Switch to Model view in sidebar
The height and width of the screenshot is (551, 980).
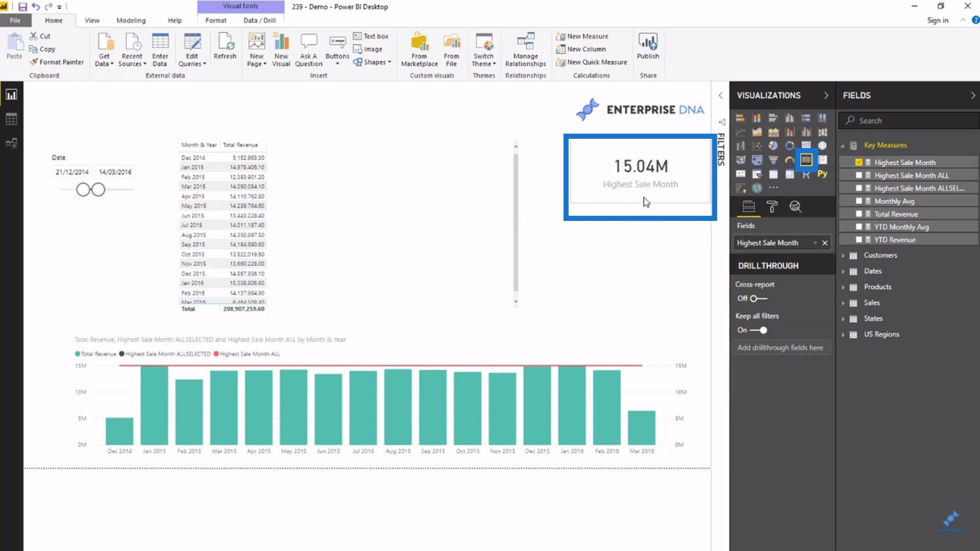[11, 143]
